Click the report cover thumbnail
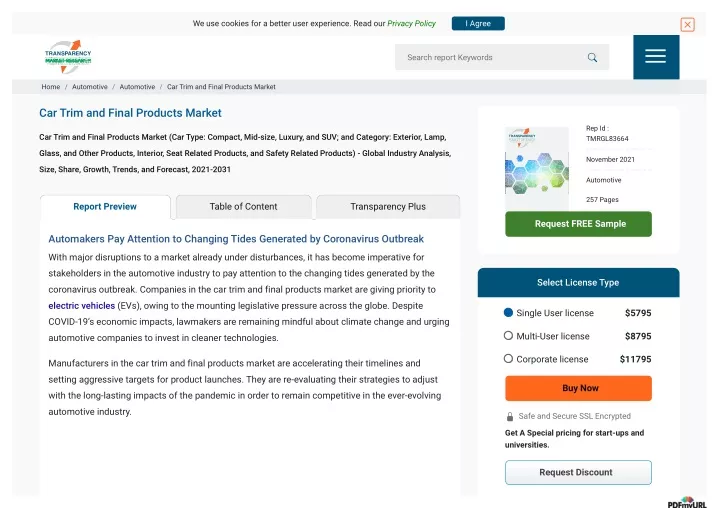Viewport: 719px width, 508px height. 536,168
